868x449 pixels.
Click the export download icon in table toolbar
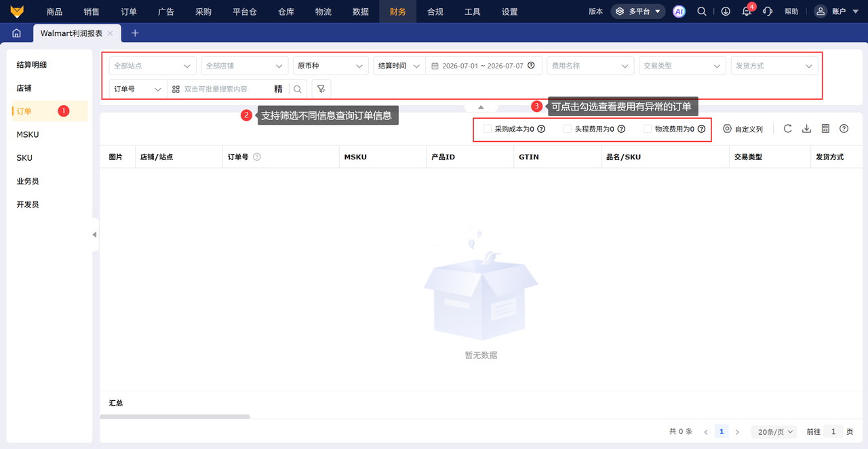tap(806, 129)
